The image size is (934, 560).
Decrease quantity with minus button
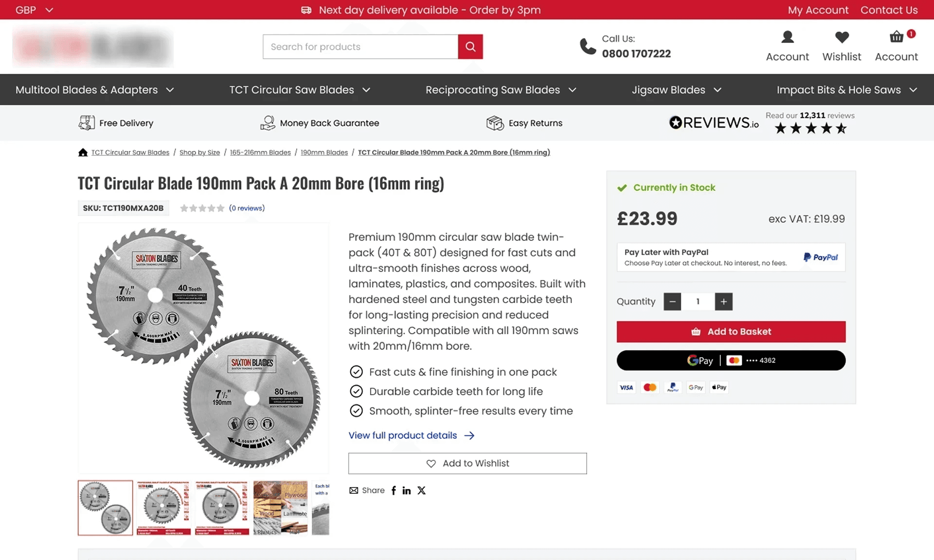672,302
